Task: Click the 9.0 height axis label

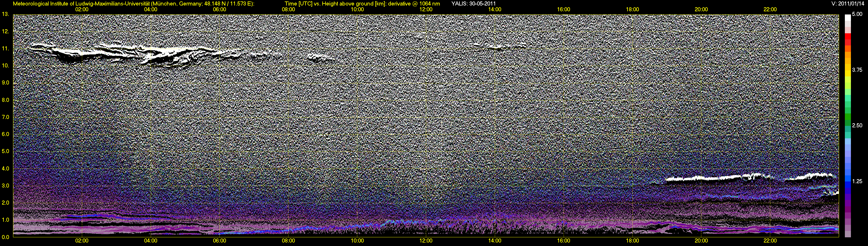Action: pos(5,82)
